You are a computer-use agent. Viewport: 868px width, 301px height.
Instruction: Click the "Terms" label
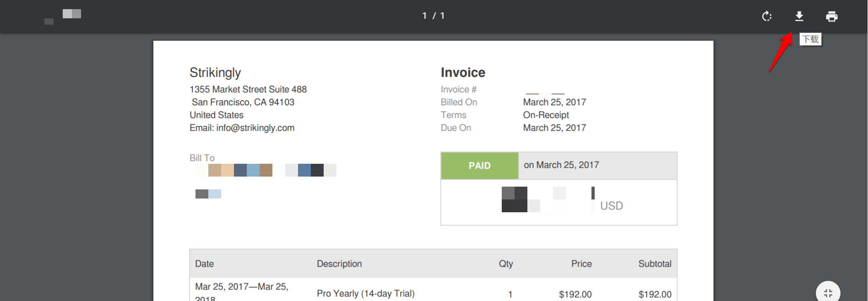pos(453,115)
